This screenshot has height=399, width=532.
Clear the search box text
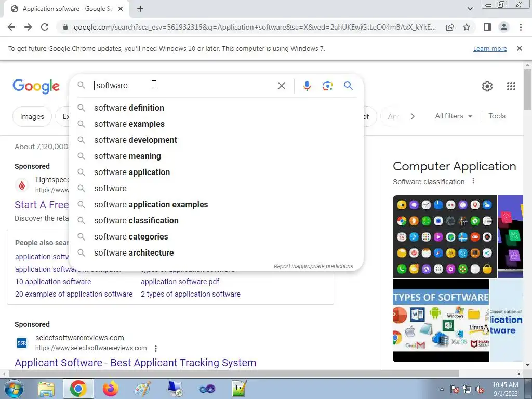[281, 86]
